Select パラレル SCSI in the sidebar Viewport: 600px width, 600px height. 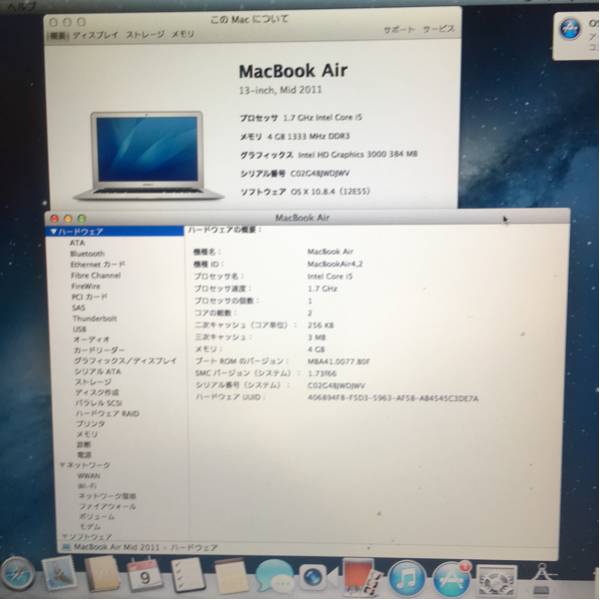(x=99, y=403)
